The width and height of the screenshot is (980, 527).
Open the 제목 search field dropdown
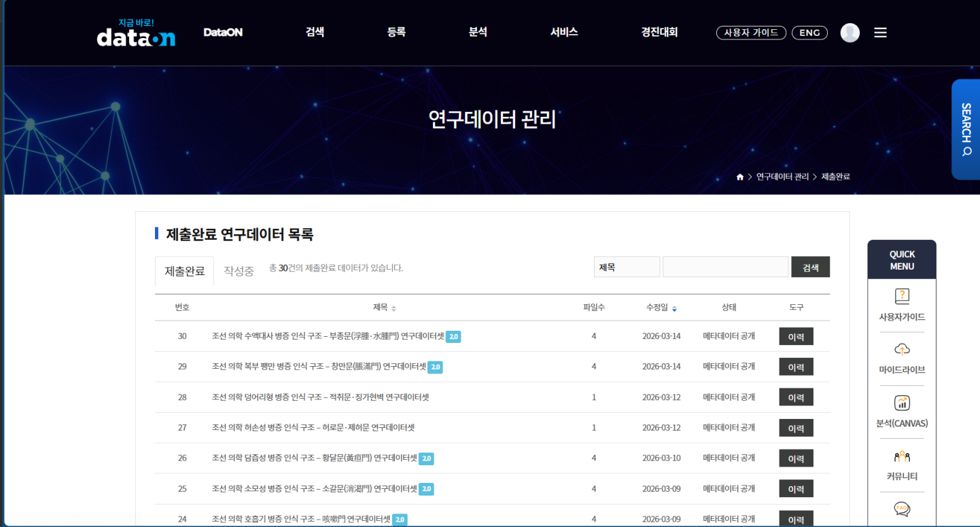[626, 266]
